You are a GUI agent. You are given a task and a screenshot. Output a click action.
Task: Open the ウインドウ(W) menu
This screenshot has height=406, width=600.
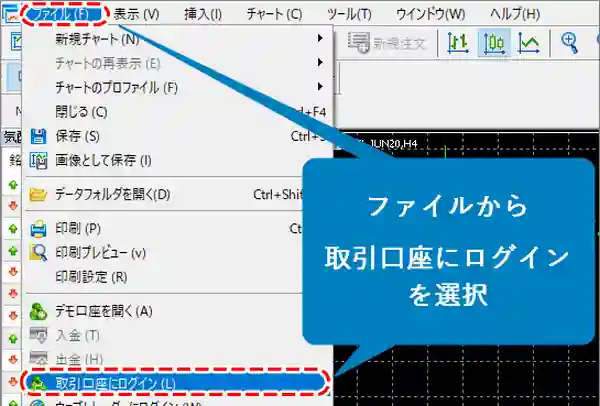click(x=430, y=15)
